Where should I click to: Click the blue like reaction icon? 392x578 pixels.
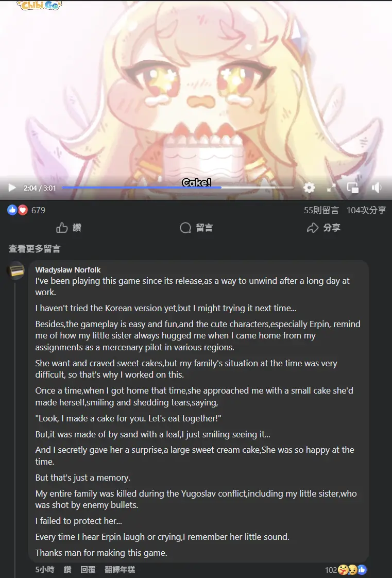click(x=12, y=210)
